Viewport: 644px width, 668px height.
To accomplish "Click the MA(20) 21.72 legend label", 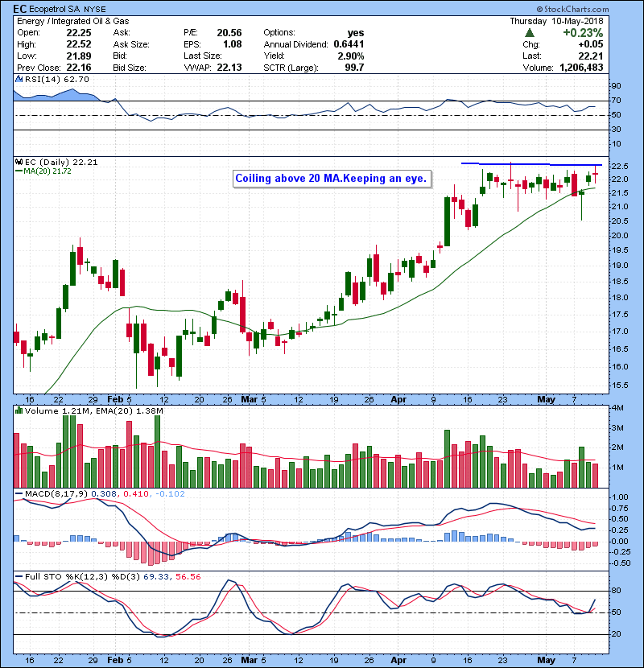I will click(x=47, y=171).
